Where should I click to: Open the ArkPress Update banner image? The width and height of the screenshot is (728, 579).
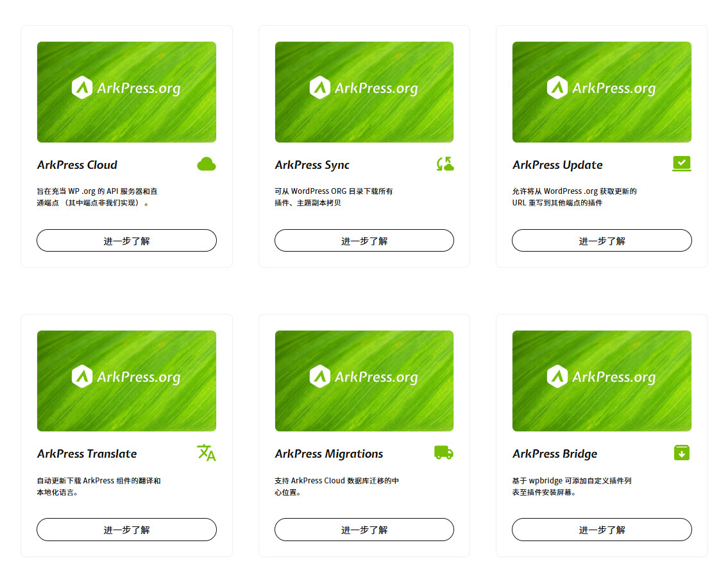(x=602, y=92)
